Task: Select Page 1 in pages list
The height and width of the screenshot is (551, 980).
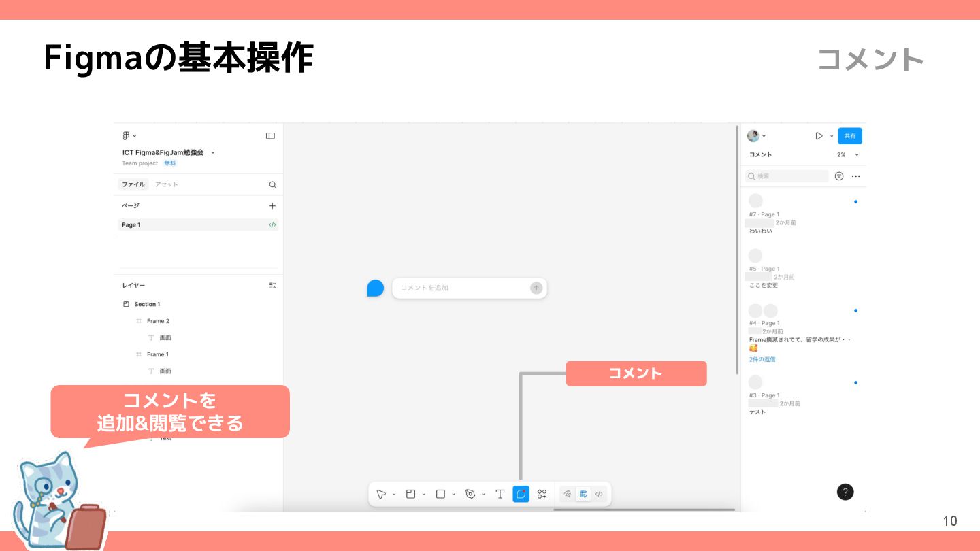Action: coord(198,225)
